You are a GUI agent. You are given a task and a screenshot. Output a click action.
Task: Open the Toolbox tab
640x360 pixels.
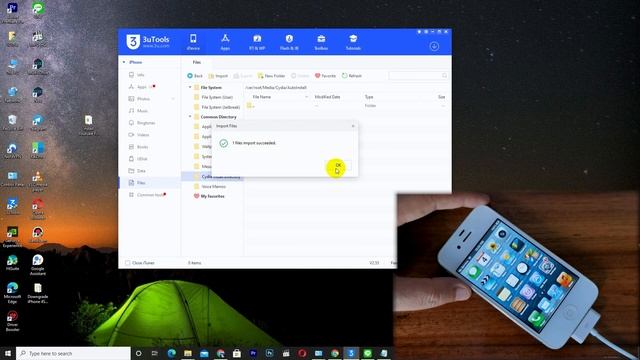(321, 42)
